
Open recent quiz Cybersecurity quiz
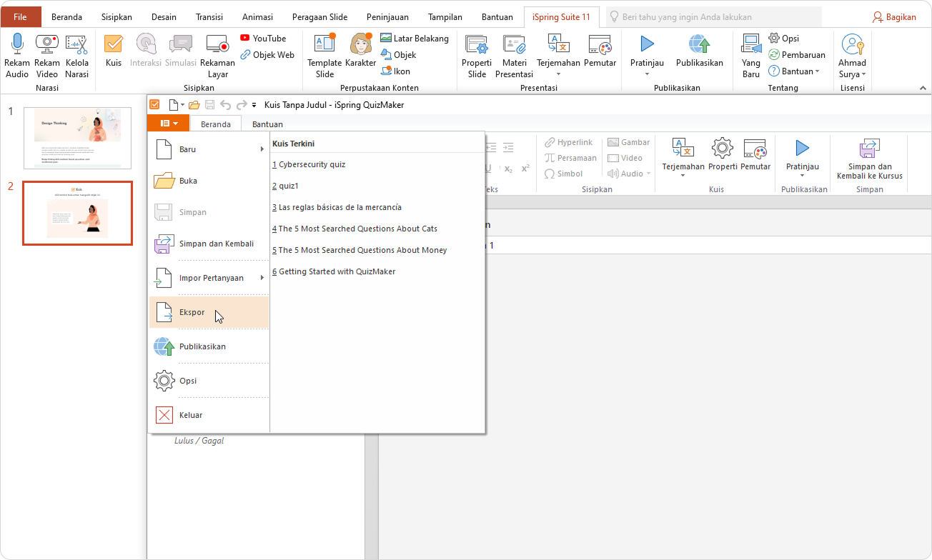pyautogui.click(x=312, y=164)
